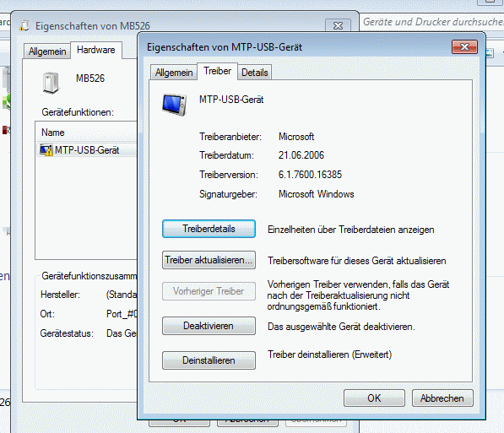This screenshot has width=504, height=433.
Task: Open the Allgemein tab of MB526 properties
Action: point(47,51)
